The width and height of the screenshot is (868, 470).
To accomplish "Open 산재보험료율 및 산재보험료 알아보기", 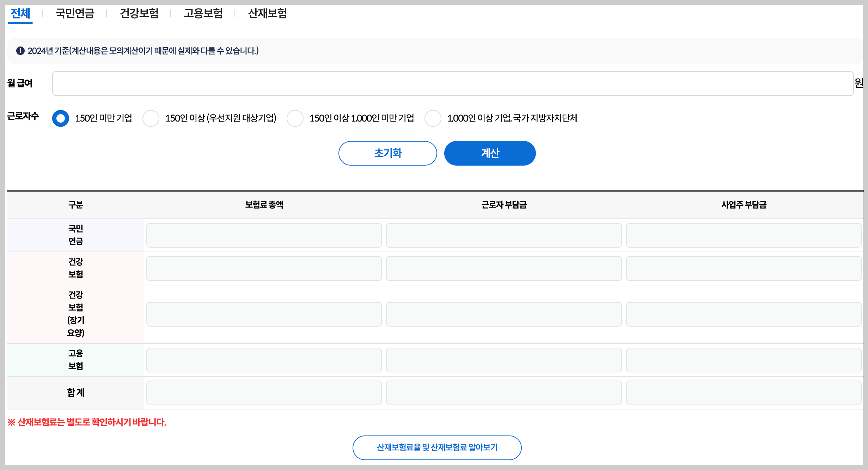I will pyautogui.click(x=437, y=447).
